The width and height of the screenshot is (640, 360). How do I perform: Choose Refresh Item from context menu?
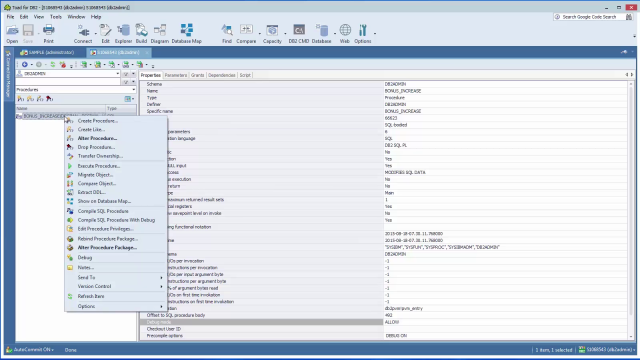pyautogui.click(x=116, y=296)
